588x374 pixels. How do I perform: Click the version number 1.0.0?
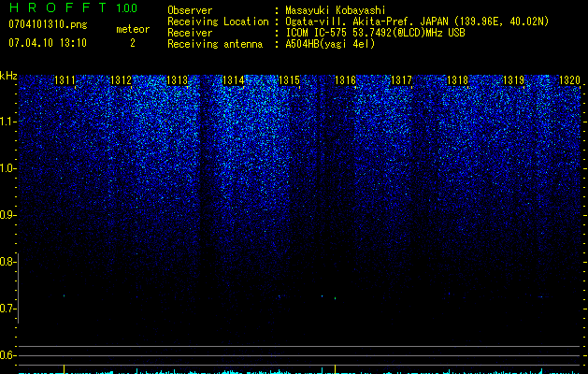coord(126,7)
